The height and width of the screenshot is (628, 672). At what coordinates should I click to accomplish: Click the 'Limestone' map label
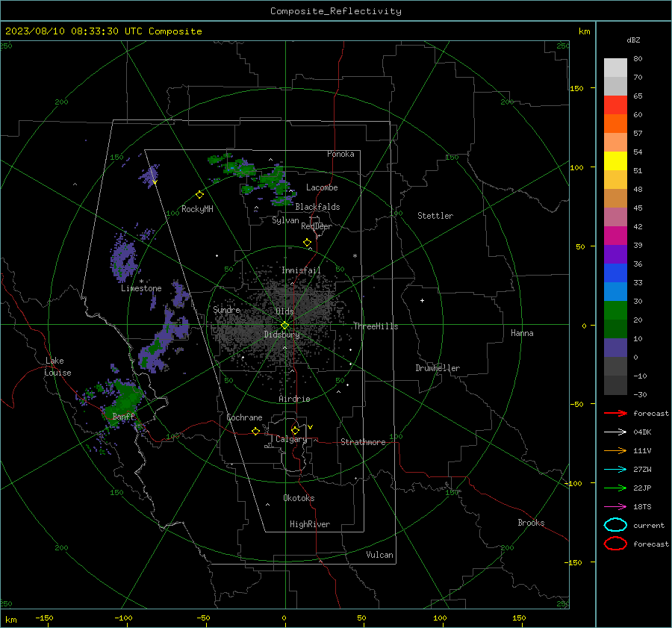(141, 288)
